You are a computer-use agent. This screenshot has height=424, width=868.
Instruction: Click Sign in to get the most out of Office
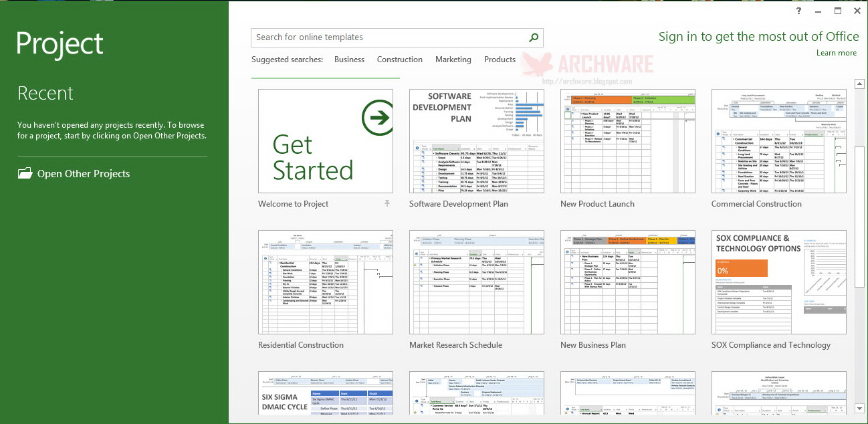click(759, 37)
